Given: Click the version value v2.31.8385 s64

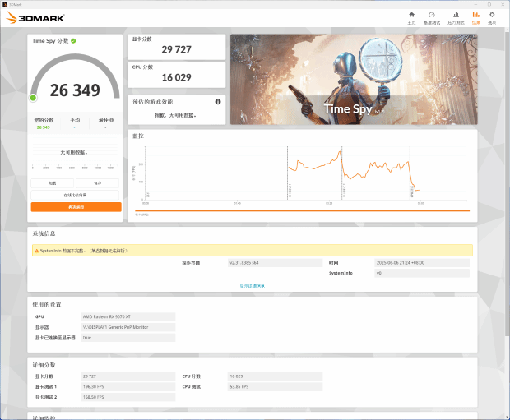Looking at the screenshot, I should [x=275, y=263].
